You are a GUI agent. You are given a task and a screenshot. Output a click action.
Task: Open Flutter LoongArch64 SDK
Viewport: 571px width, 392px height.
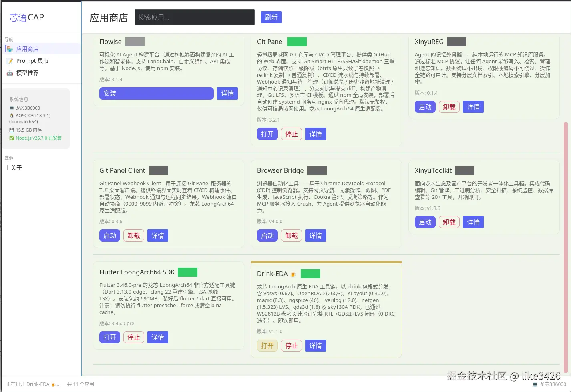tap(110, 337)
